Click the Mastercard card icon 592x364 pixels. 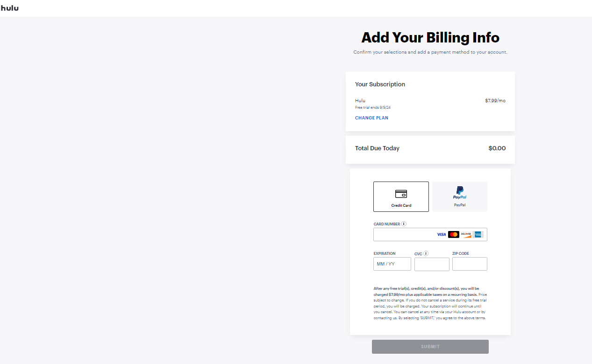(453, 234)
